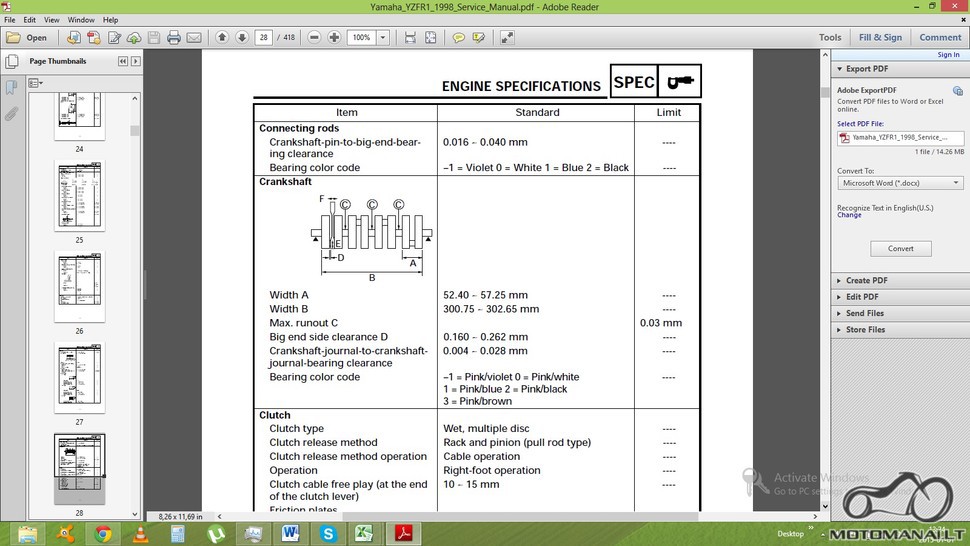Click the fit width scrolling icon
The image size is (970, 546).
pos(410,38)
